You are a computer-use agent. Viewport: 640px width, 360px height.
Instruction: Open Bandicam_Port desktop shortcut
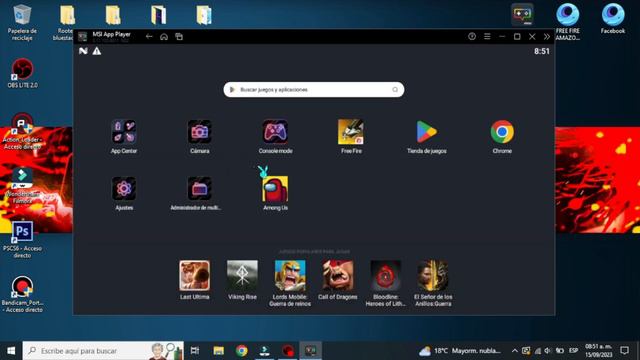[x=22, y=294]
